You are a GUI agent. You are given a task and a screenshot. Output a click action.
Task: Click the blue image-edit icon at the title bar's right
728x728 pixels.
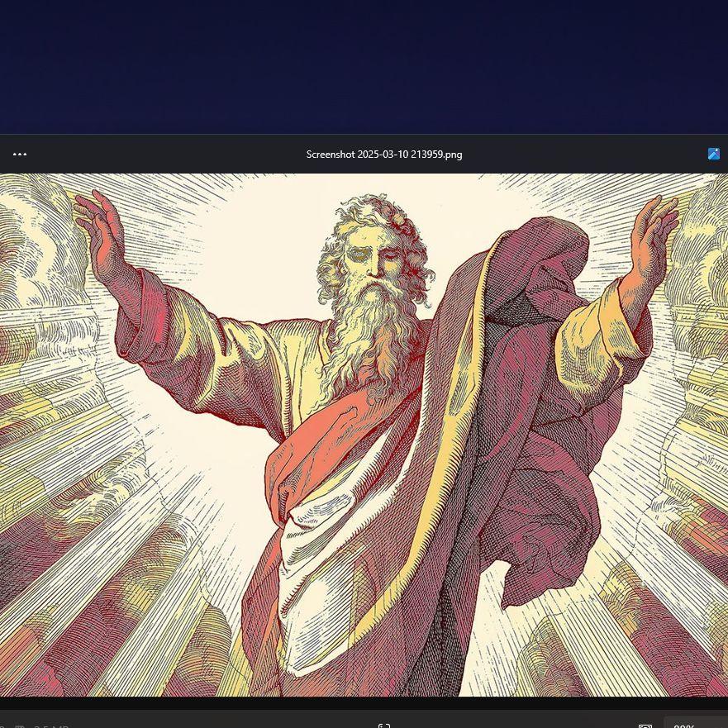714,154
